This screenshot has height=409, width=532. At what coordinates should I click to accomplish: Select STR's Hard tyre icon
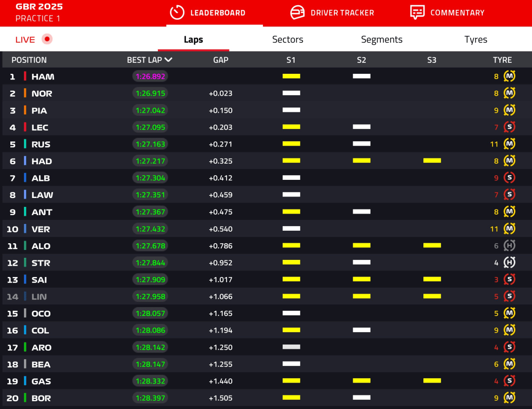click(x=509, y=262)
